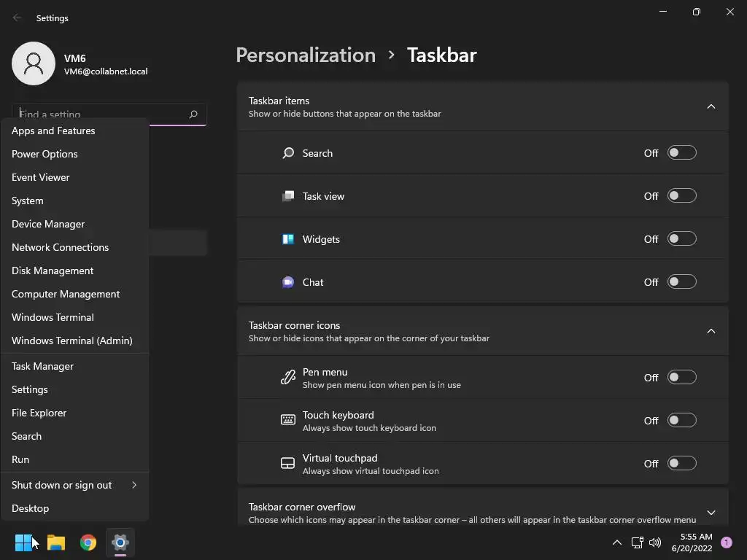Turn on the Widgets toggle

(681, 239)
